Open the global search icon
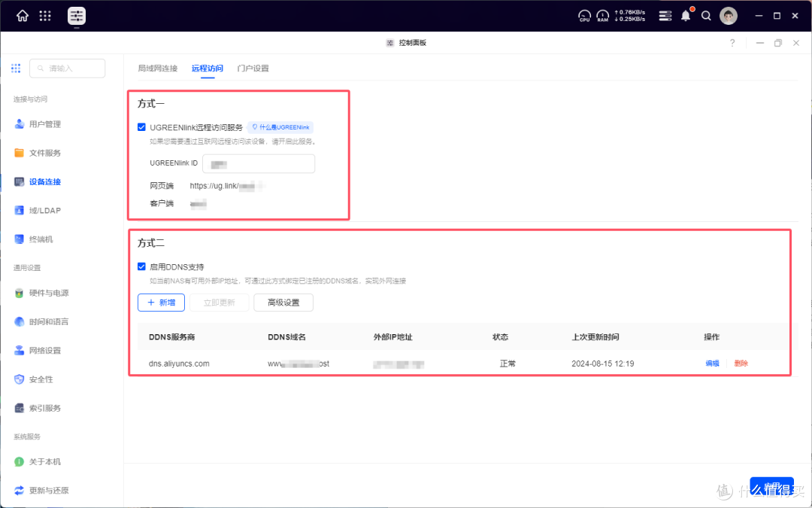 click(706, 16)
